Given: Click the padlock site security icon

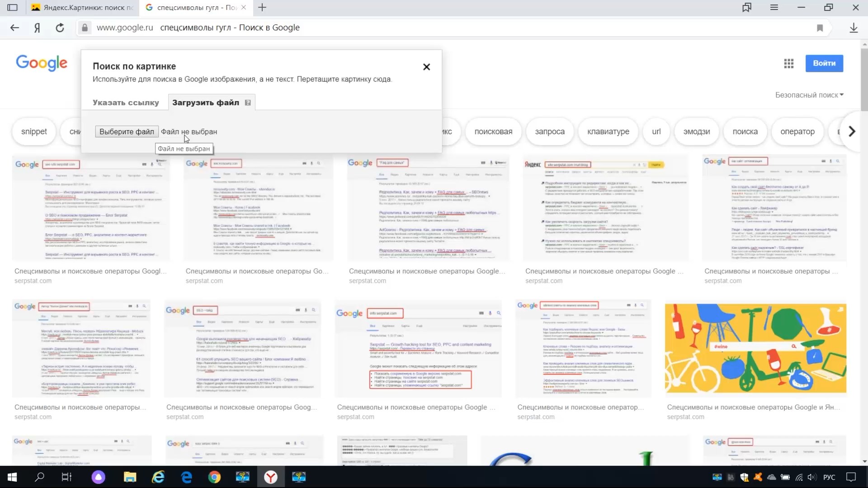Looking at the screenshot, I should click(85, 28).
